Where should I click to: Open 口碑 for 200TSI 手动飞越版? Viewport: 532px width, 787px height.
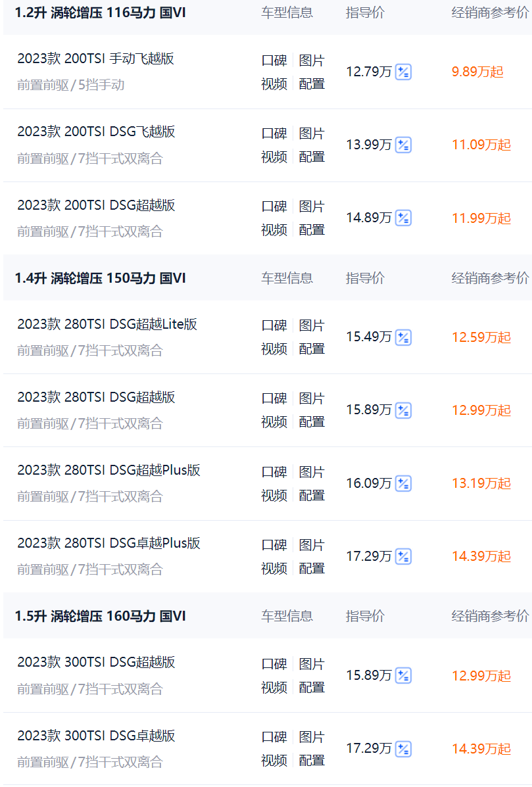click(x=274, y=60)
